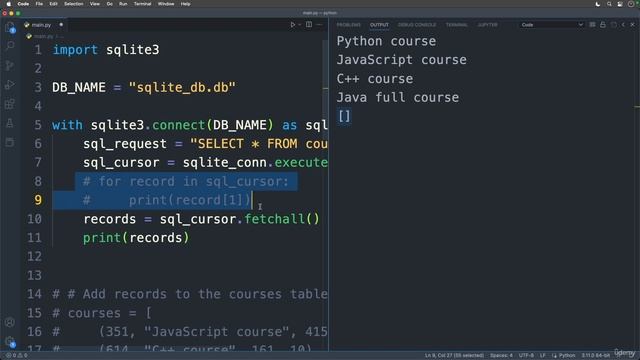The height and width of the screenshot is (360, 640).
Task: Open macOS Spotlight search icon
Action: click(x=609, y=4)
